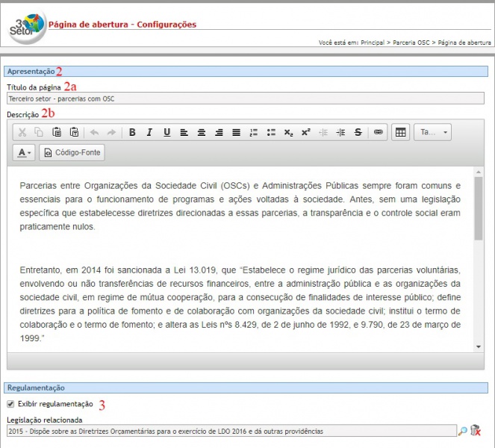Insert a numbered list
495x448 pixels.
pos(254,132)
